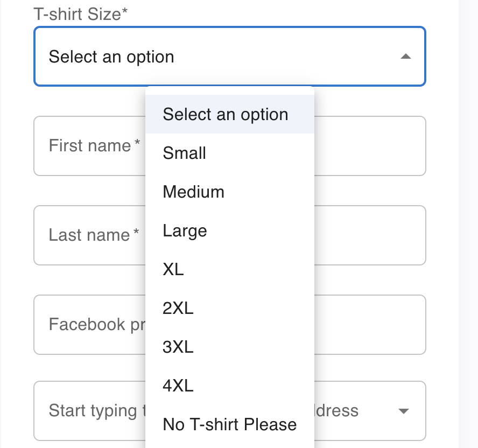478x448 pixels.
Task: Collapse the T-shirt Size dropdown arrow
Action: click(x=406, y=57)
